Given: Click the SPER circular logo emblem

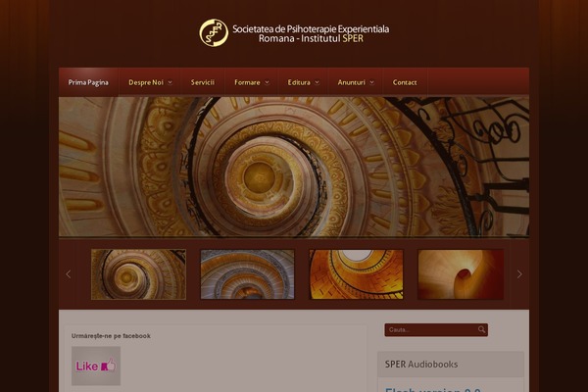Looking at the screenshot, I should pos(214,33).
